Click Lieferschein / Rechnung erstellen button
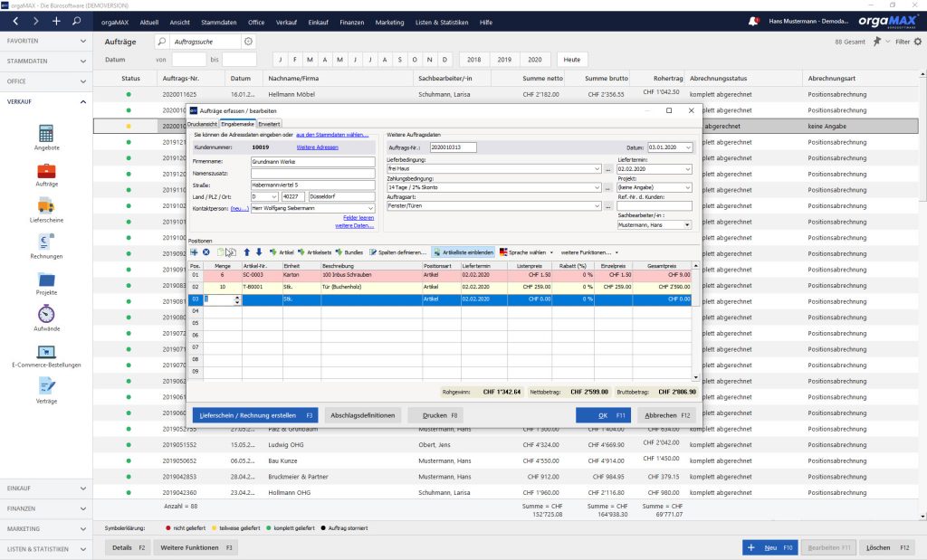The height and width of the screenshot is (560, 927). 255,415
